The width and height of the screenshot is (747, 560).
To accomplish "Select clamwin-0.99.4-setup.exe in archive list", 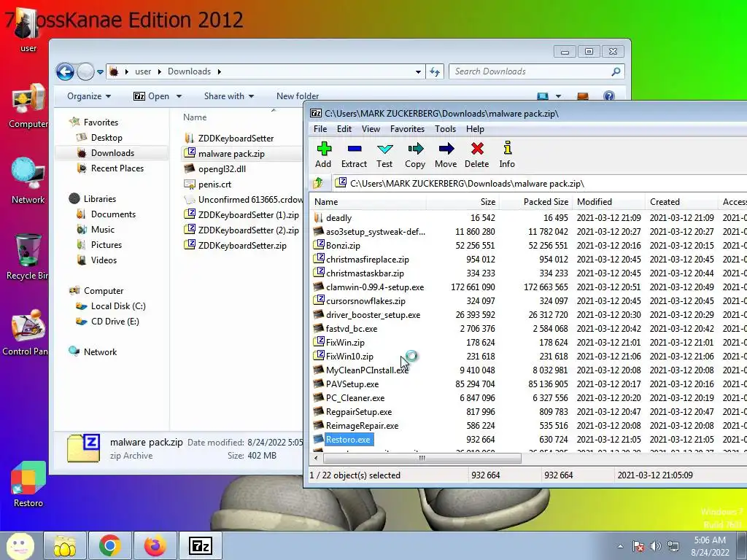I will (375, 287).
